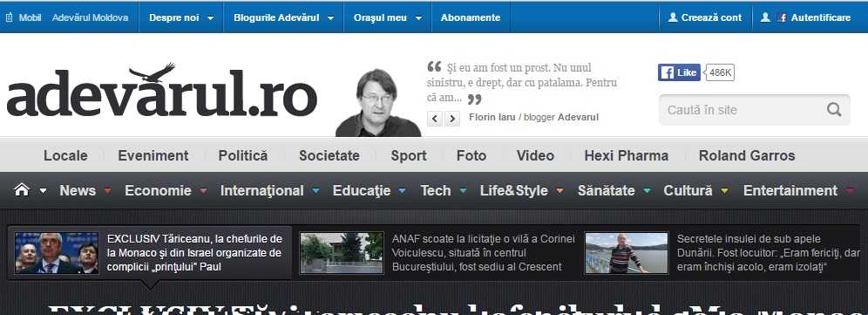This screenshot has height=315, width=868.
Task: Click the magnifying glass search icon
Action: (834, 109)
